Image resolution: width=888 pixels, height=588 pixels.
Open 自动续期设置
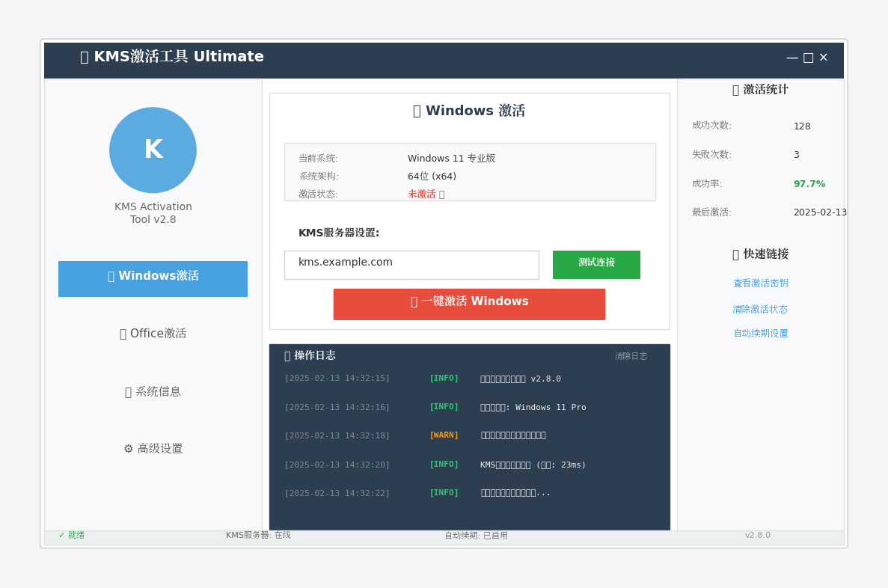click(x=761, y=333)
